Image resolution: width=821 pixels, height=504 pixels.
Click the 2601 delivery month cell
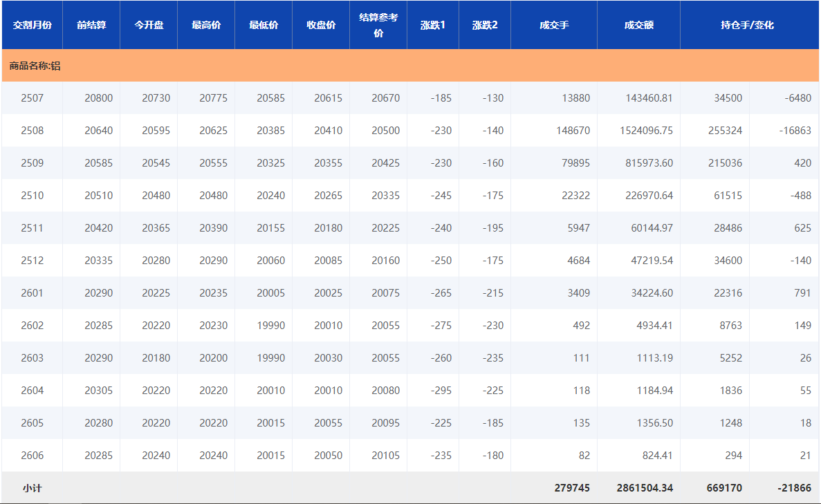[x=32, y=293]
